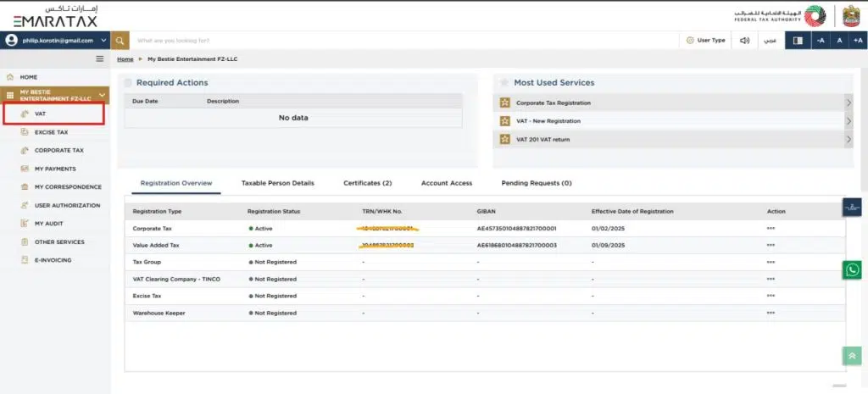The image size is (868, 394).
Task: Open the blue side widget icon
Action: coord(853,207)
